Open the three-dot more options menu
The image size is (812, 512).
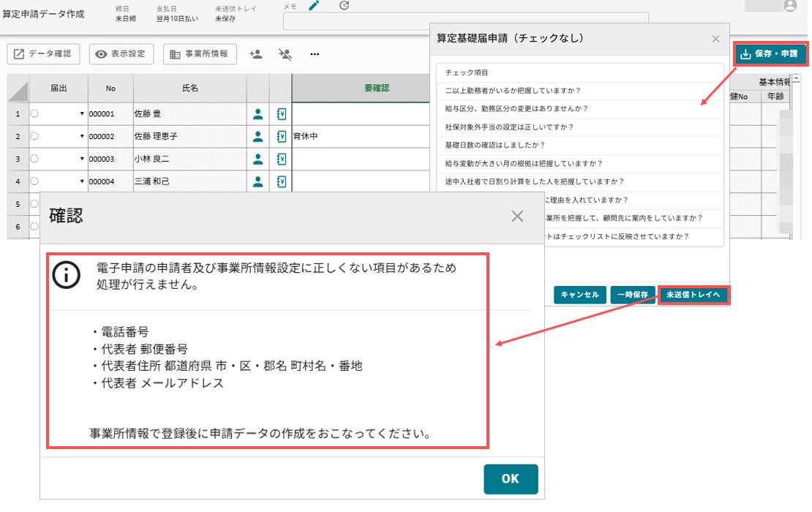click(315, 54)
